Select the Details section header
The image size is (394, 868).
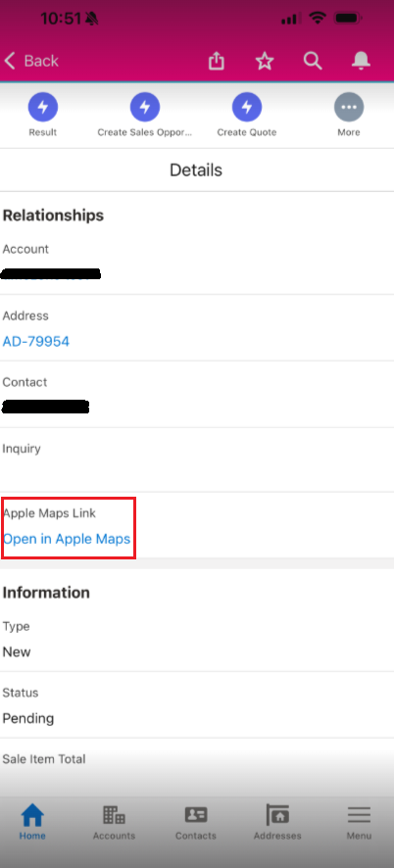[196, 169]
